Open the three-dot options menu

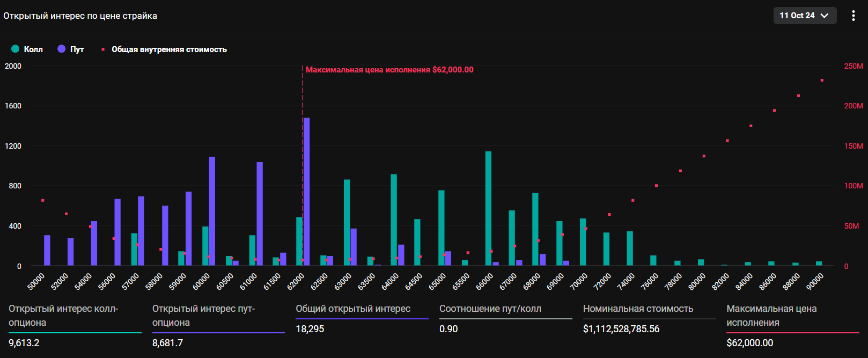pos(853,16)
